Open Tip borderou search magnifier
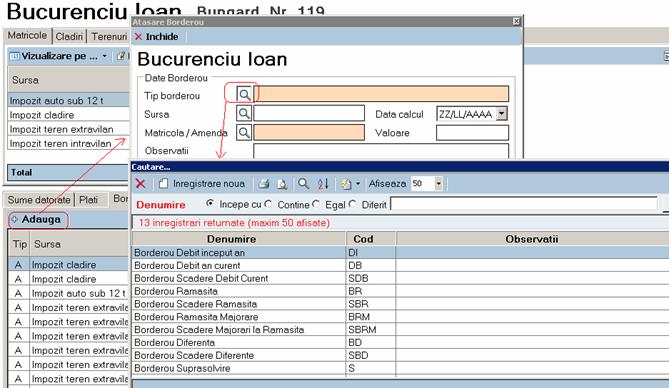 tap(244, 94)
